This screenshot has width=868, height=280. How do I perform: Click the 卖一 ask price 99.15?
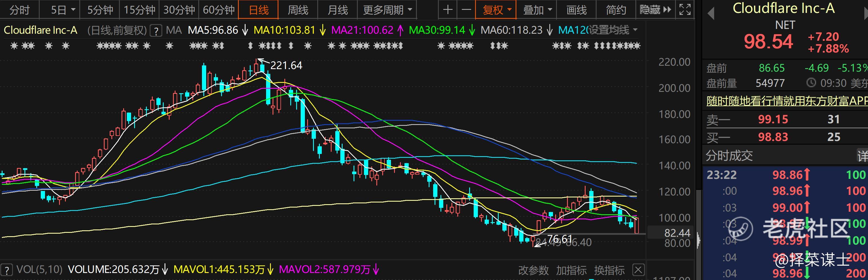pos(773,119)
